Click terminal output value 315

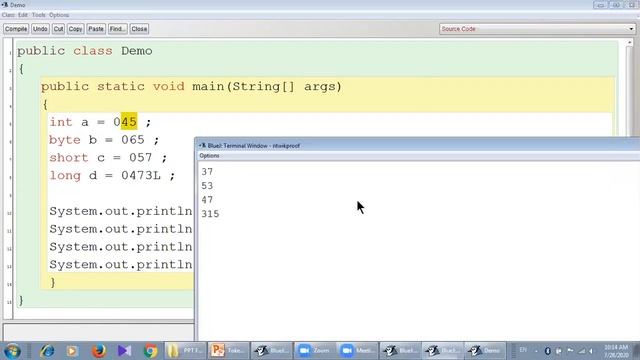click(210, 214)
